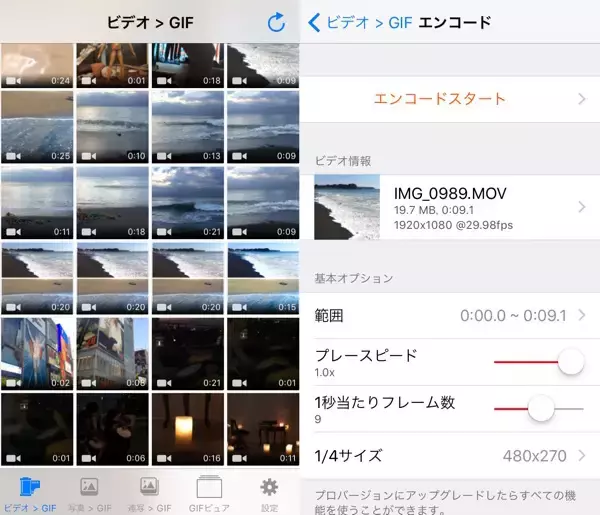Click the 0:00.0 ~ 0:09.1 range value

coord(513,316)
